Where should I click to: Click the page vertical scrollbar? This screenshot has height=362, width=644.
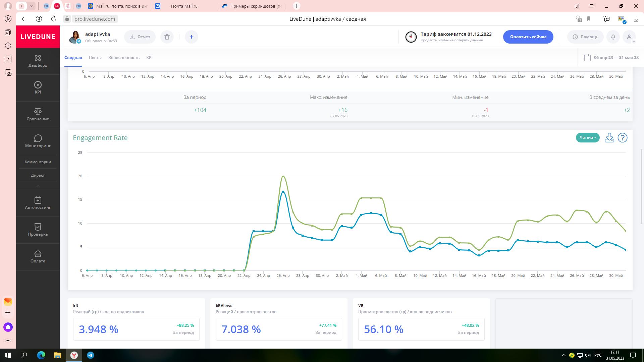point(642,186)
